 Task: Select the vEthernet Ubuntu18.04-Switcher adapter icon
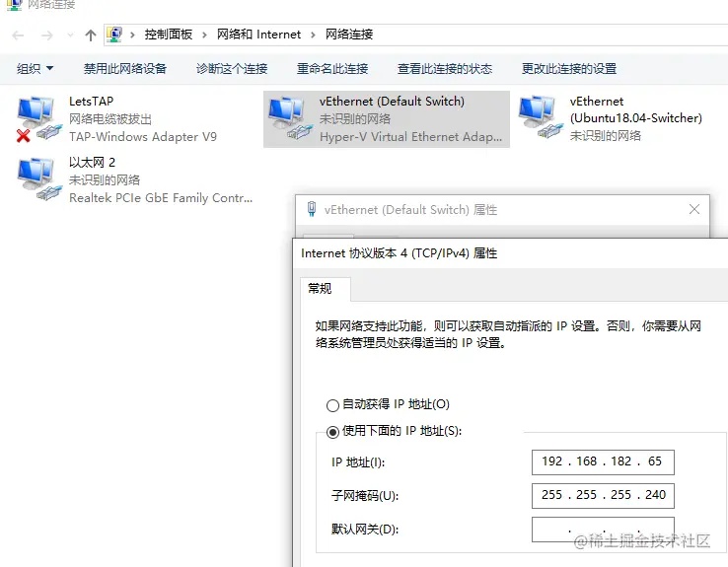pyautogui.click(x=540, y=118)
